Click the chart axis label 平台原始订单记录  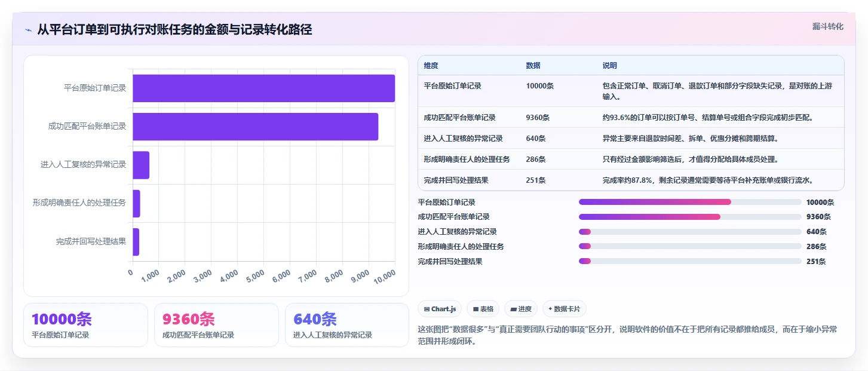[x=95, y=88]
